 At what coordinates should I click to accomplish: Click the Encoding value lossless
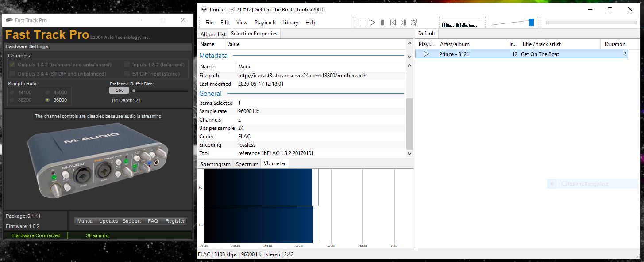(247, 145)
